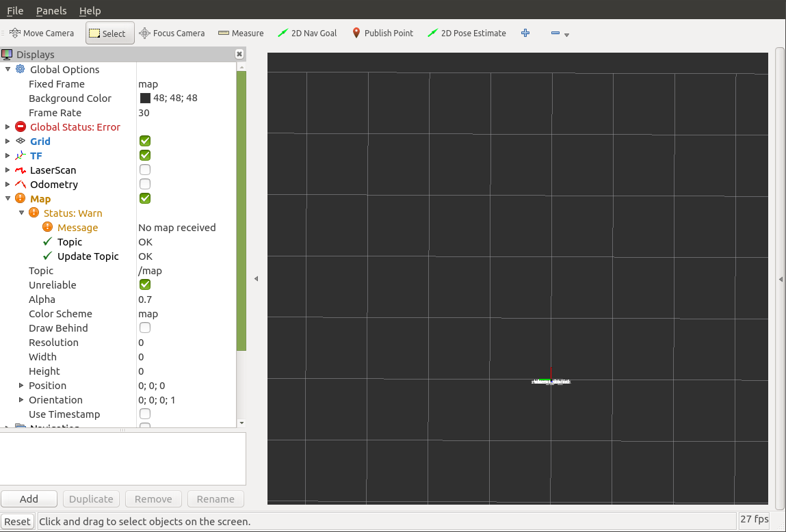
Task: Click the Grid display icon
Action: pos(21,142)
